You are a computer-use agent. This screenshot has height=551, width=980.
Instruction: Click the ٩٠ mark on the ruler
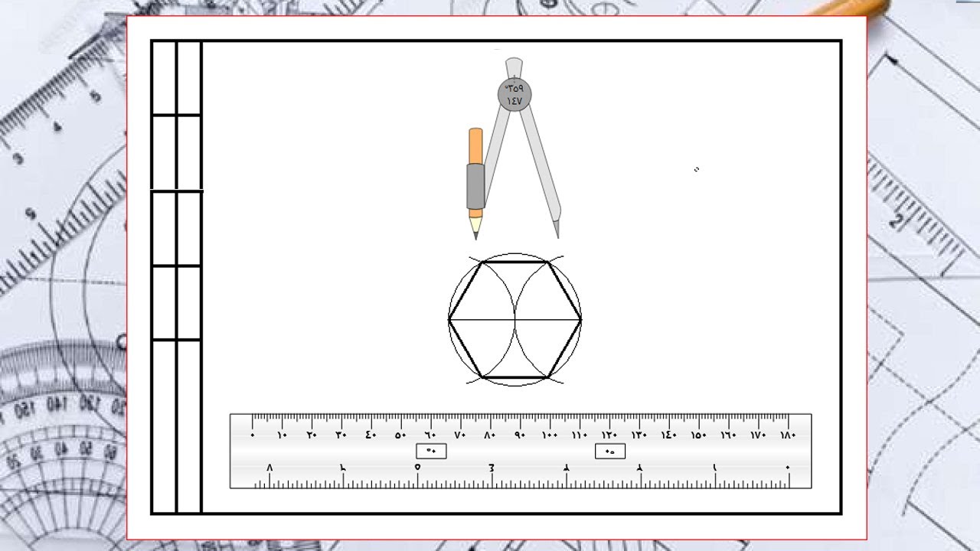pyautogui.click(x=520, y=435)
